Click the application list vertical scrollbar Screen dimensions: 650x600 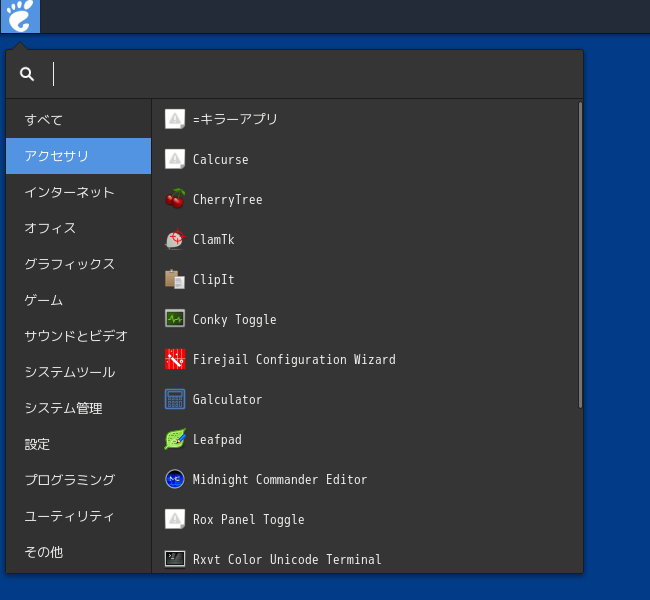pyautogui.click(x=580, y=255)
